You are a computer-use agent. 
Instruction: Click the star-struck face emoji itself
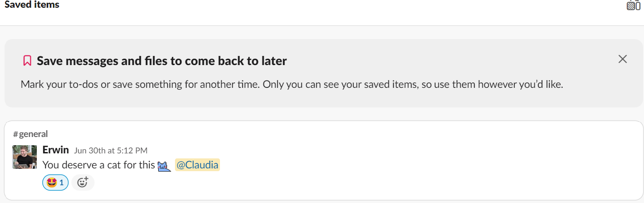pyautogui.click(x=52, y=183)
